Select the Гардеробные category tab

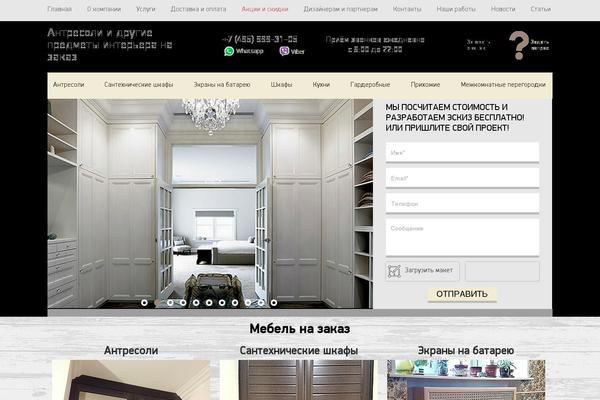tap(370, 85)
